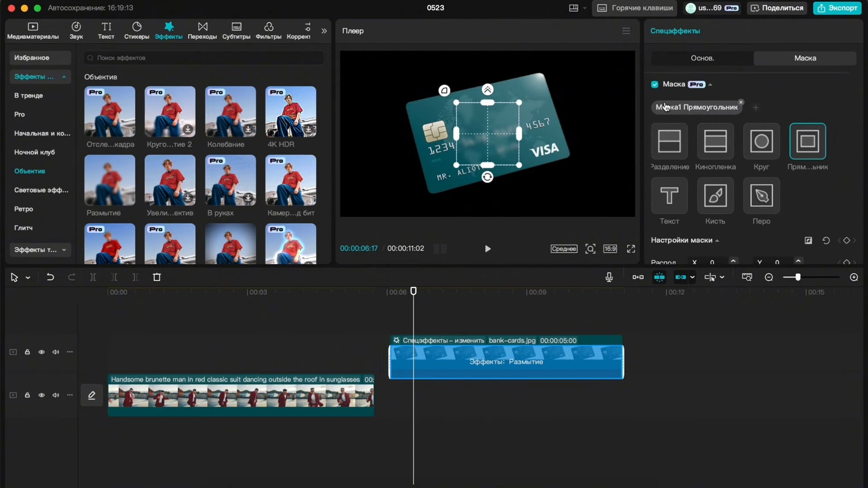Click the microphone record voiceover icon
Image resolution: width=868 pixels, height=488 pixels.
tap(609, 277)
